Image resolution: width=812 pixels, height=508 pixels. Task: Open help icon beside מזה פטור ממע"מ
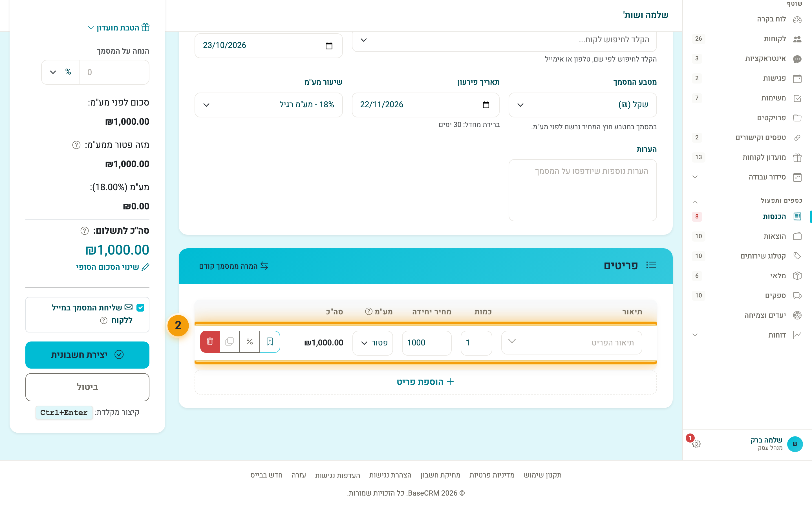click(76, 145)
